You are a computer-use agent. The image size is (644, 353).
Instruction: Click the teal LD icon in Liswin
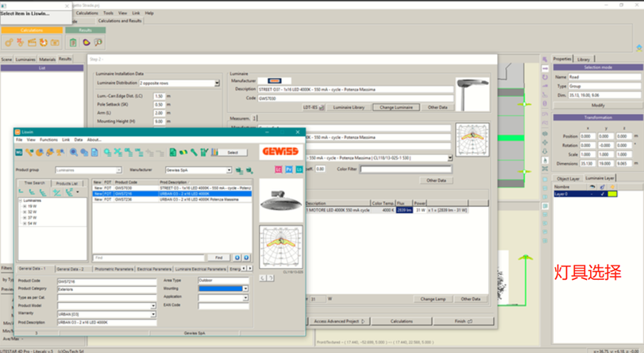point(299,169)
